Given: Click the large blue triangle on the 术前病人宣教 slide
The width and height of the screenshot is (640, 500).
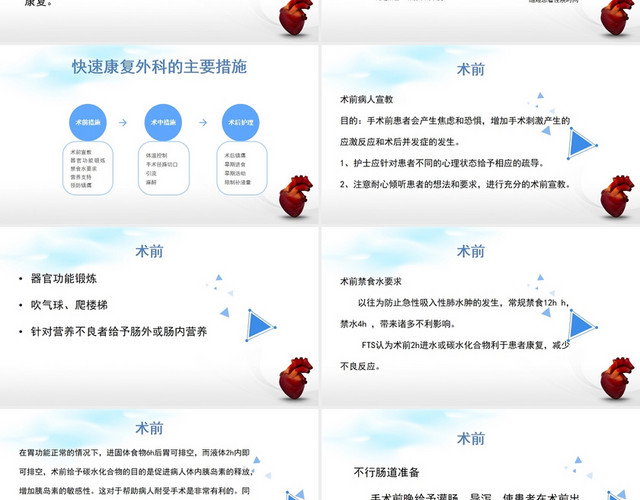Looking at the screenshot, I should click(582, 144).
